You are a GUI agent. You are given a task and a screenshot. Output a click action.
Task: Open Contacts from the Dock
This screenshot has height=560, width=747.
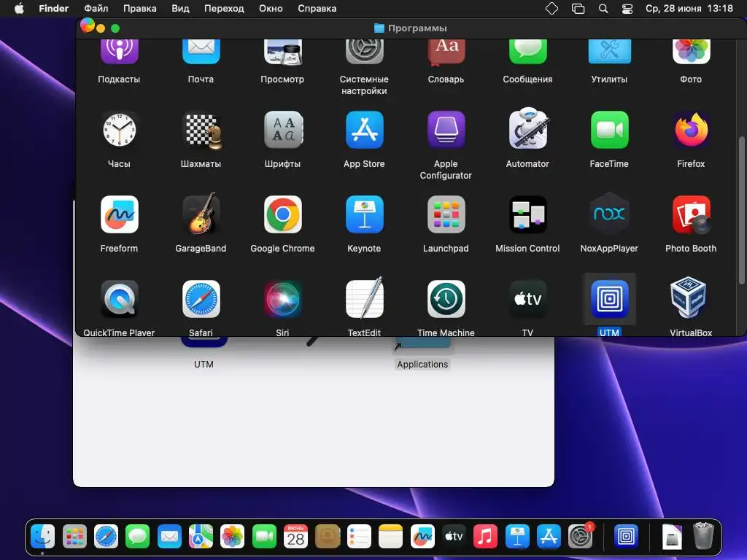328,537
